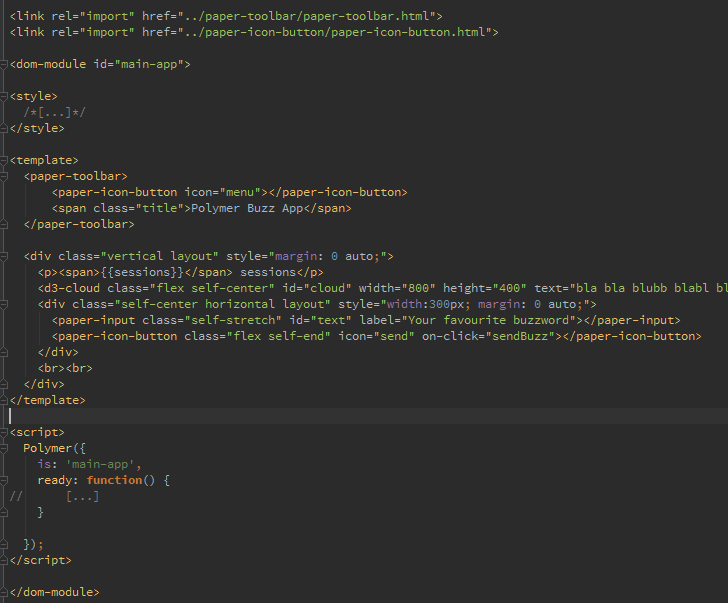Click the class="self-stretch" attribute
Screen dimensions: 728x603
pyautogui.click(x=212, y=320)
